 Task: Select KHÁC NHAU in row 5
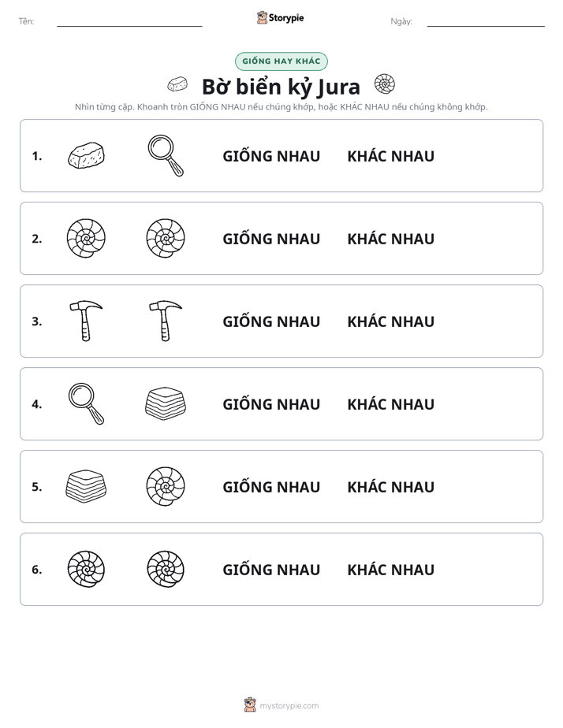coord(390,487)
